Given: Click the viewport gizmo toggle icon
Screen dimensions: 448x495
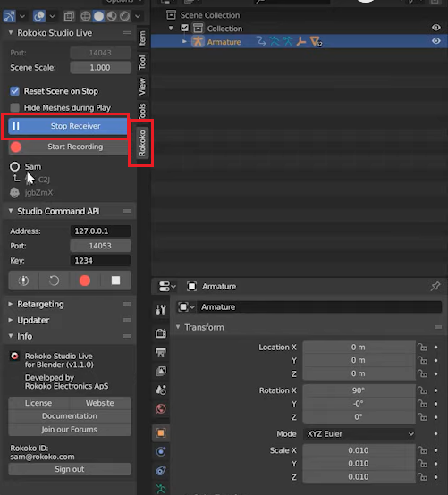Looking at the screenshot, I should 9,16.
